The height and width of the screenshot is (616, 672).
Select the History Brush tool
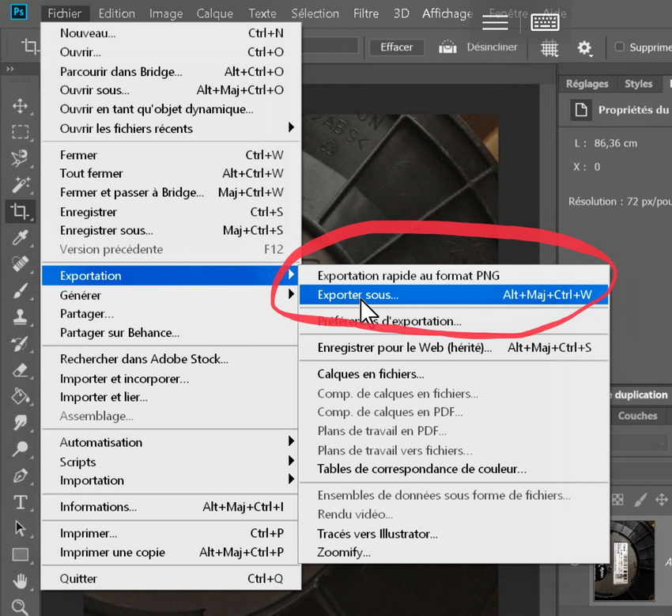pos(20,343)
